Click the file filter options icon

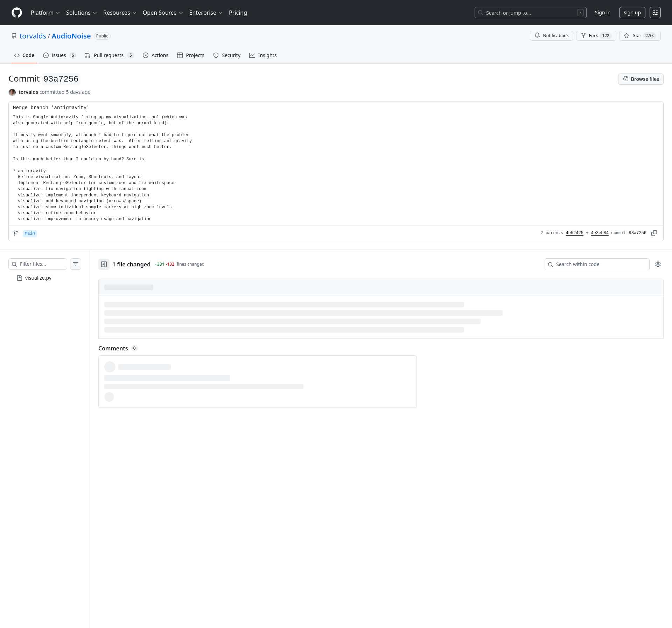pos(76,264)
